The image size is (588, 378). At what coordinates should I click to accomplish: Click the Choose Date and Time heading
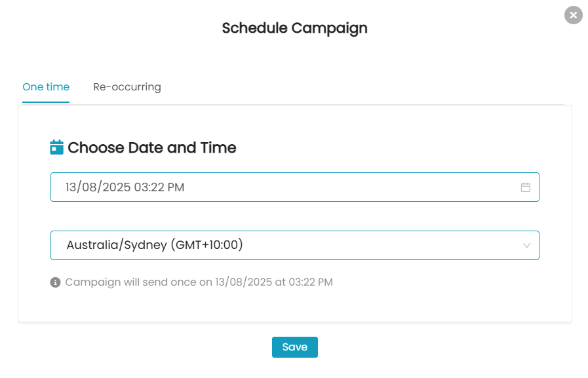coord(152,148)
